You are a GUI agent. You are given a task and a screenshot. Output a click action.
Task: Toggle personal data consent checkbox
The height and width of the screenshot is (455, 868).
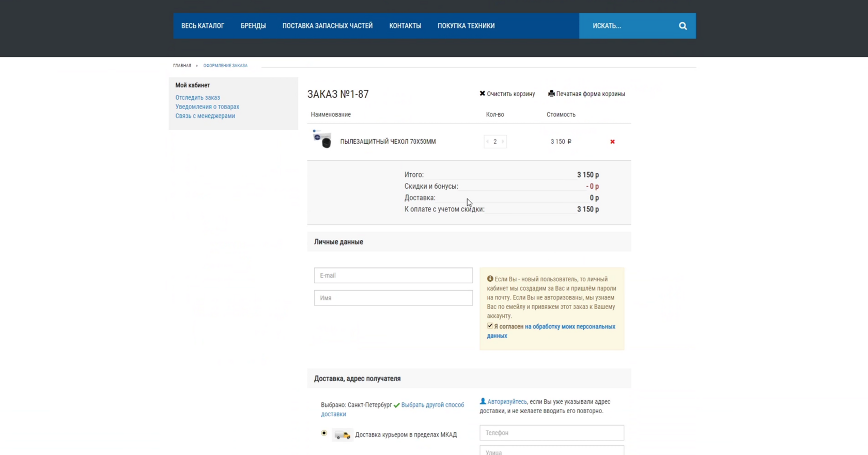coord(490,326)
